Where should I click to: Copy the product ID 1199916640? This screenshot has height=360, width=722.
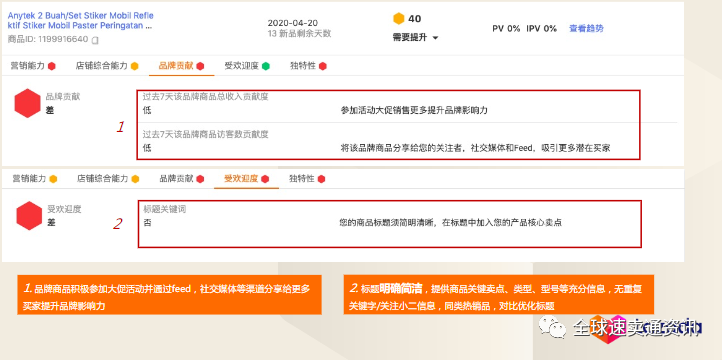point(95,40)
